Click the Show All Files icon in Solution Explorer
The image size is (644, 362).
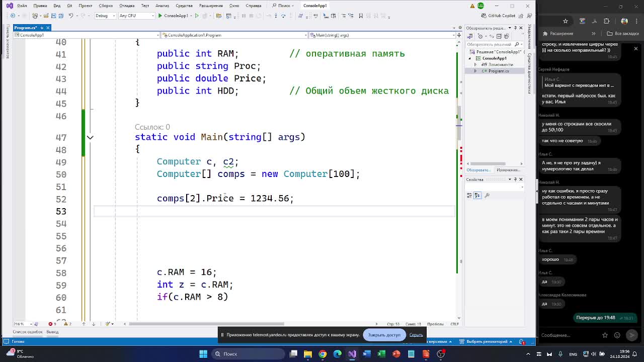[506, 36]
